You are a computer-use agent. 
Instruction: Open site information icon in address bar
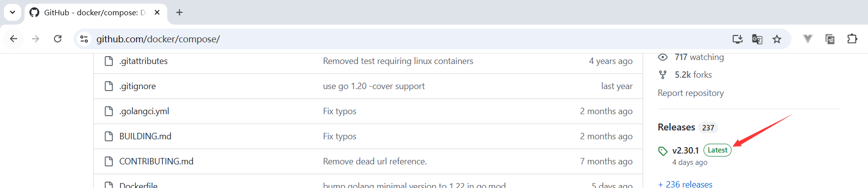pyautogui.click(x=84, y=39)
